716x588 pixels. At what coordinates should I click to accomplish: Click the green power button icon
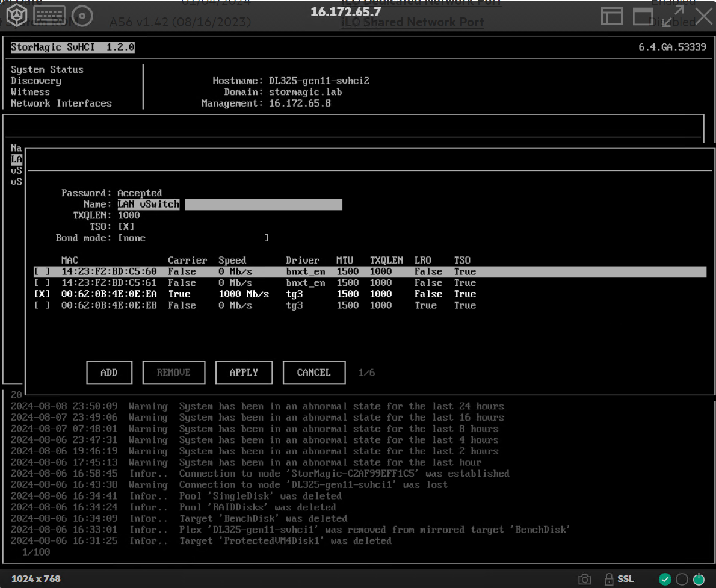[699, 580]
